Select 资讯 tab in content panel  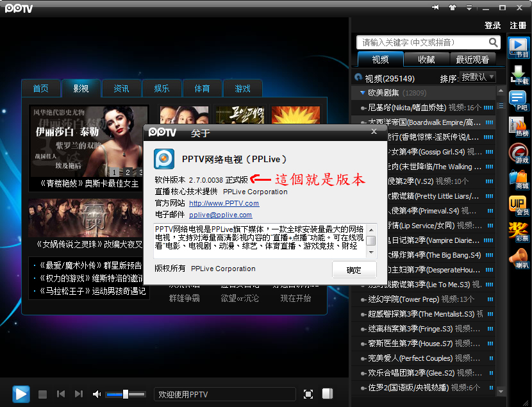[121, 88]
